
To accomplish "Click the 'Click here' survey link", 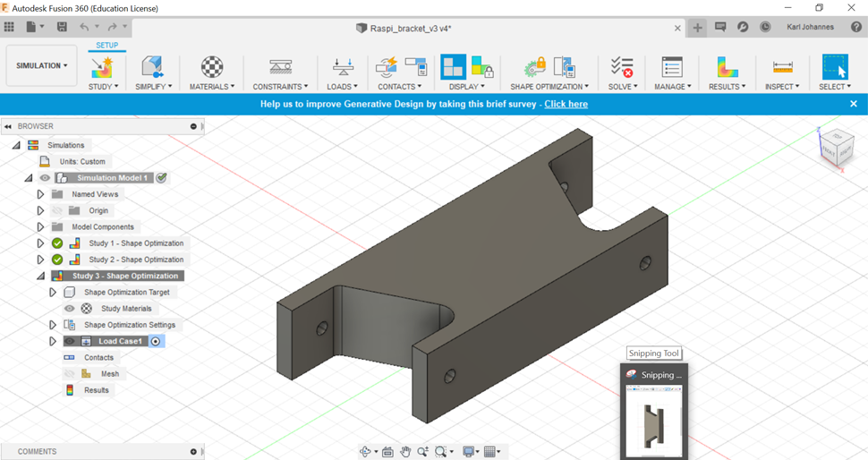I will (x=566, y=104).
